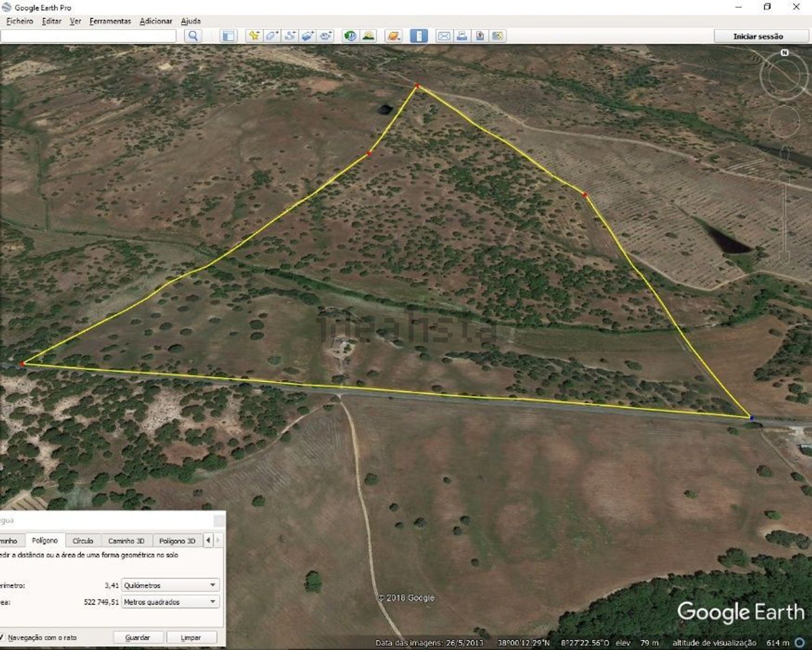Screen dimensions: 812x650
Task: Click the print icon in the toolbar
Action: (462, 36)
